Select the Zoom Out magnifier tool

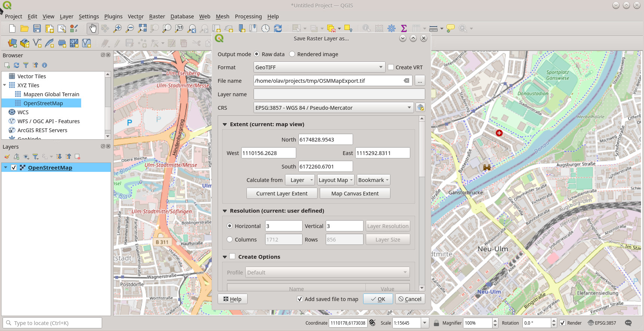pos(130,28)
